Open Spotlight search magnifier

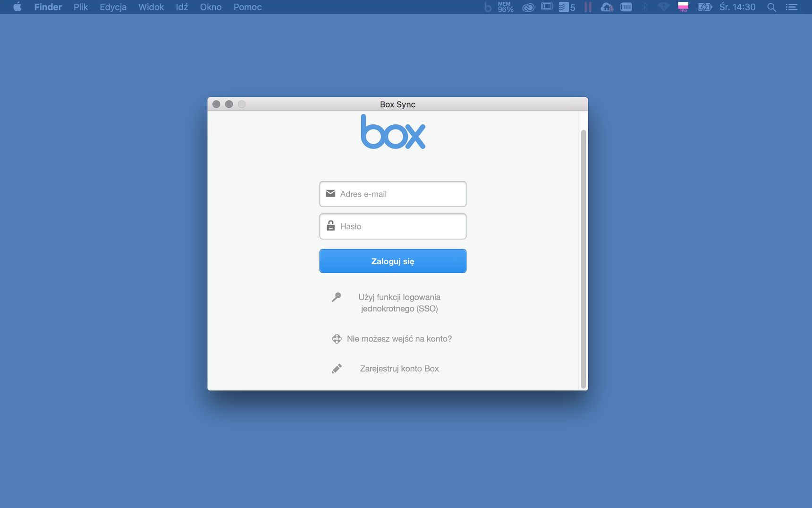pos(772,7)
